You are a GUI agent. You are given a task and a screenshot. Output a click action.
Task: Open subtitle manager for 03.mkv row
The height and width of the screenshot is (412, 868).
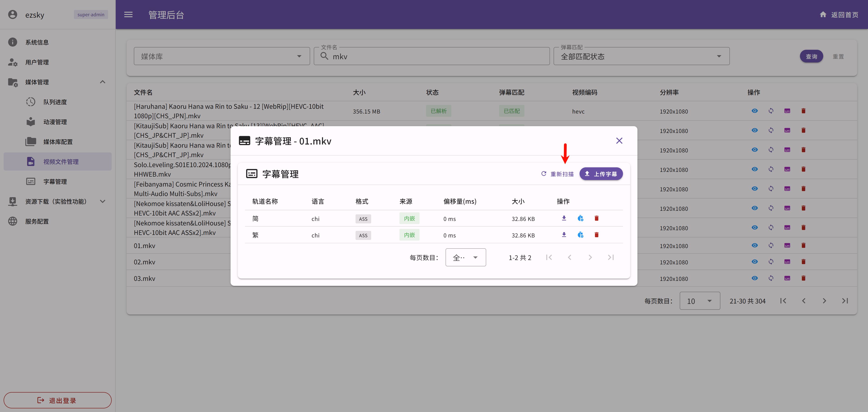coord(787,279)
